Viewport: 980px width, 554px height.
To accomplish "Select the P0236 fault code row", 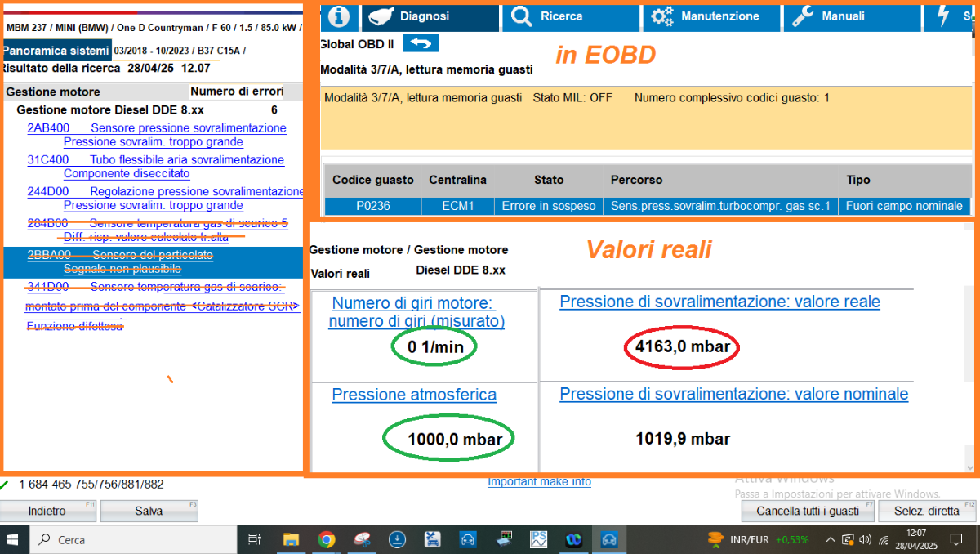I will tap(648, 206).
